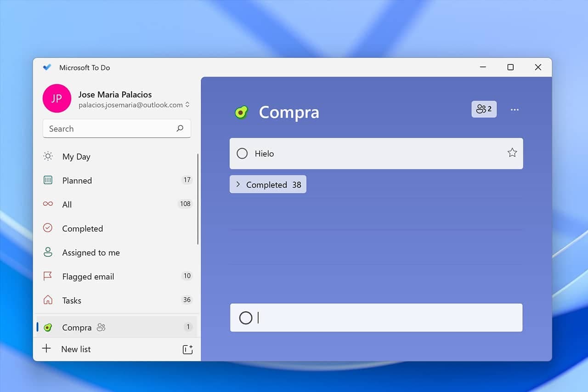Mark the Hielo task as complete
The height and width of the screenshot is (392, 588).
click(x=242, y=153)
